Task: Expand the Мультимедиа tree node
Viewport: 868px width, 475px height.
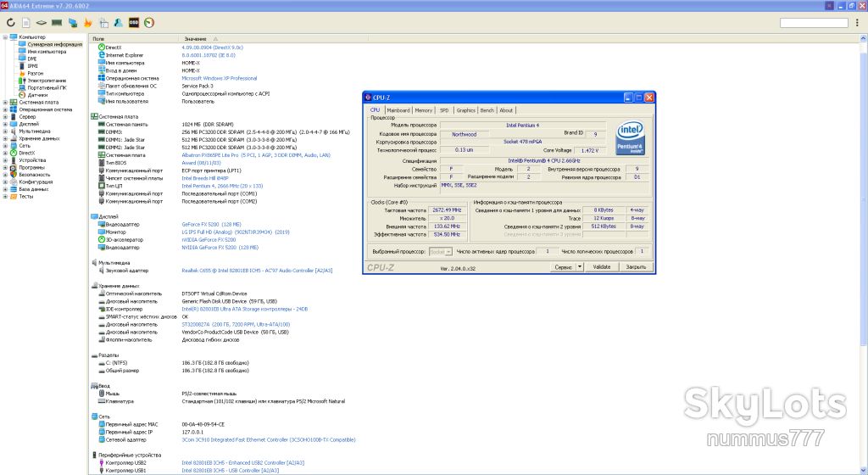Action: (x=5, y=131)
